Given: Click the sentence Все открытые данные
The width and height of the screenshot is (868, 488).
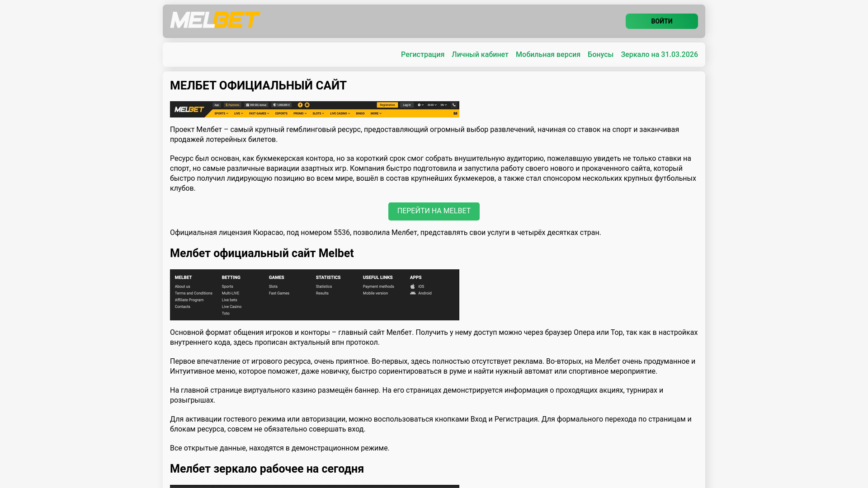Looking at the screenshot, I should [279, 448].
